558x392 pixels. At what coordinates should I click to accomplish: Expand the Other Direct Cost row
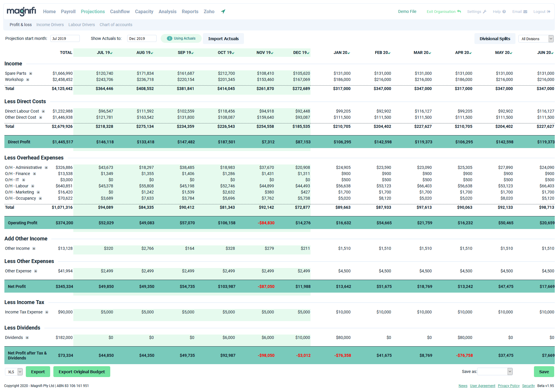(40, 118)
